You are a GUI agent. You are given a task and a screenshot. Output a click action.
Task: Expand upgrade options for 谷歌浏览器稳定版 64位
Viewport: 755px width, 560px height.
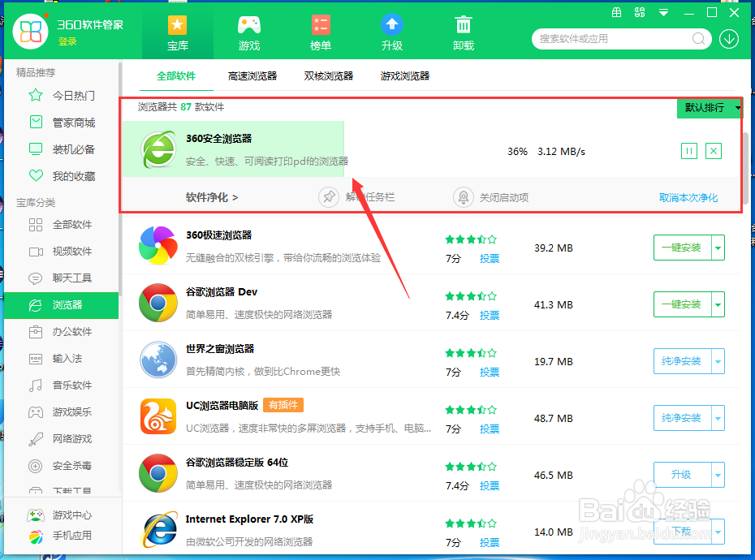(718, 476)
